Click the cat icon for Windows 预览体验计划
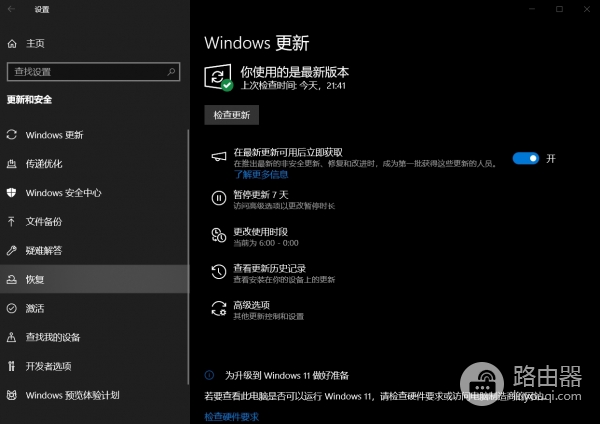The image size is (600, 424). pyautogui.click(x=11, y=395)
